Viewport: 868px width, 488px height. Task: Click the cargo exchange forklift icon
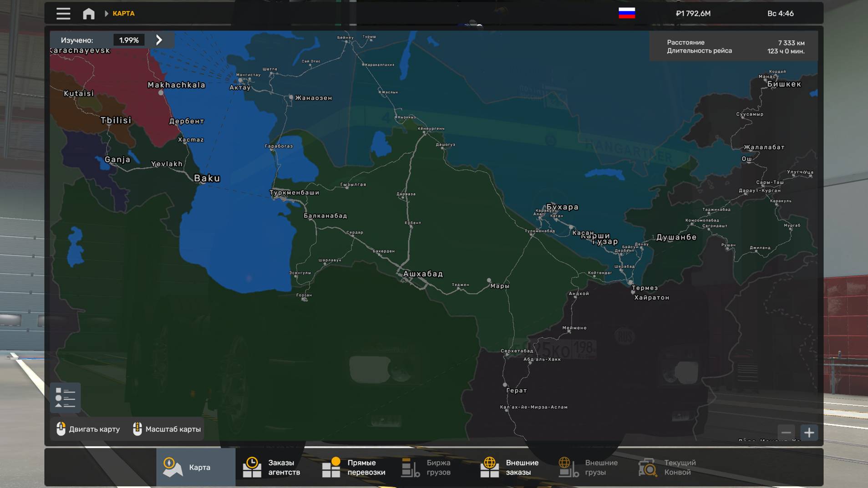410,467
